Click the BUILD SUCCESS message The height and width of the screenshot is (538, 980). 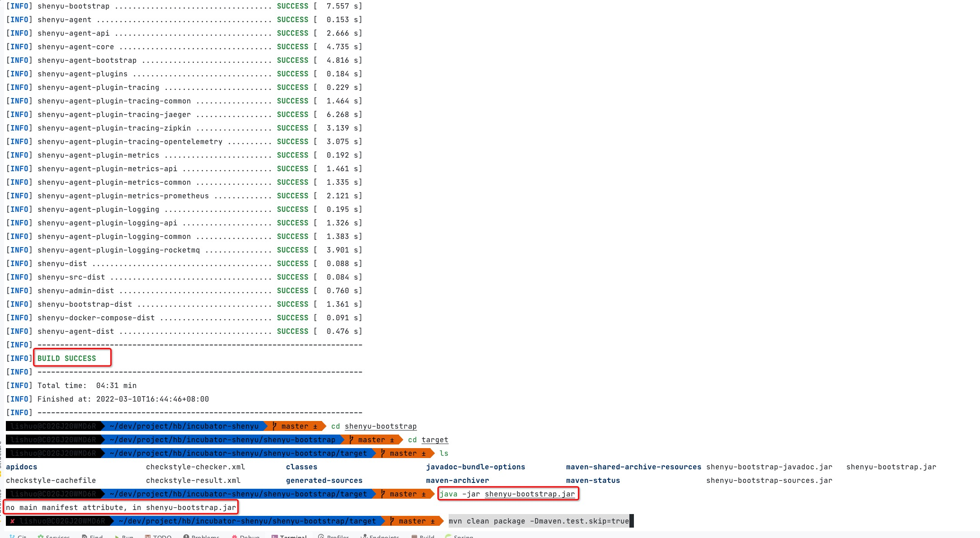click(x=67, y=358)
